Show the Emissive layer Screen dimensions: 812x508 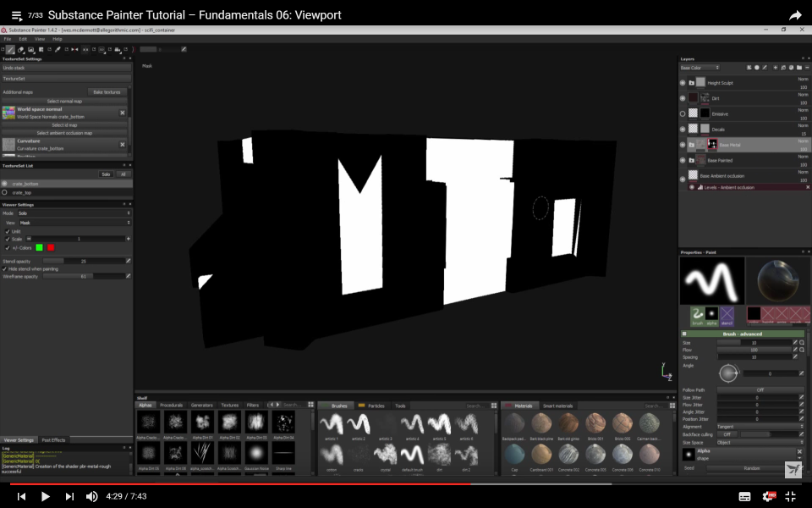click(x=683, y=113)
